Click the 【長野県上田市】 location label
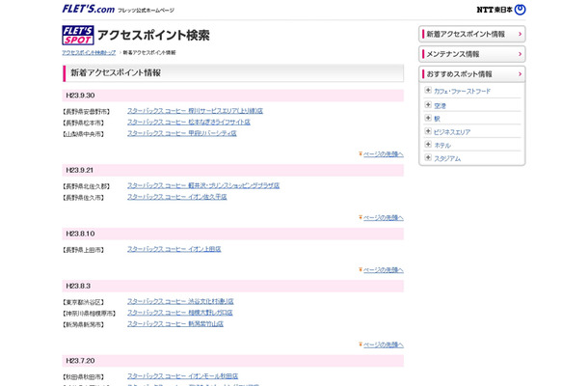Viewport: 588px width, 386px height. (83, 250)
